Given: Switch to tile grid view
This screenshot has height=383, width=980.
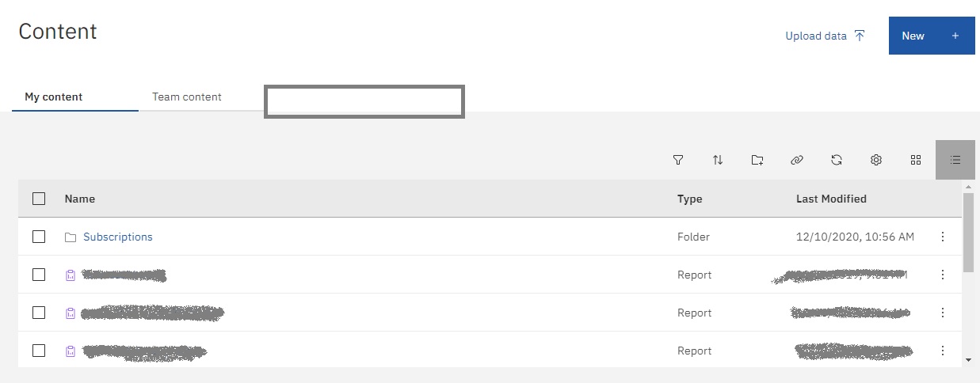Looking at the screenshot, I should (x=916, y=160).
